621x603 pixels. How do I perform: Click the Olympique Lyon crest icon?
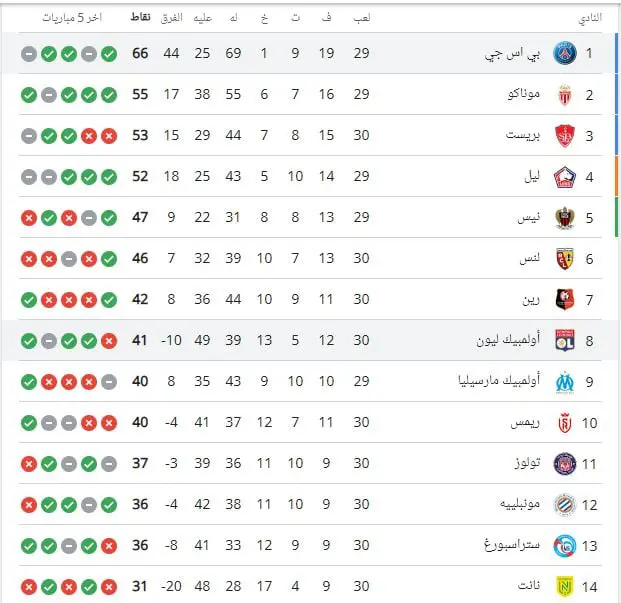pos(565,340)
